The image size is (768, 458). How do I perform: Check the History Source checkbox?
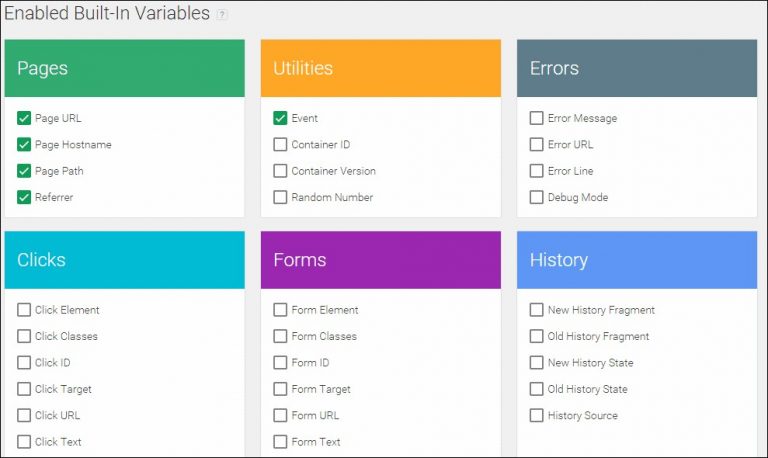click(x=537, y=415)
